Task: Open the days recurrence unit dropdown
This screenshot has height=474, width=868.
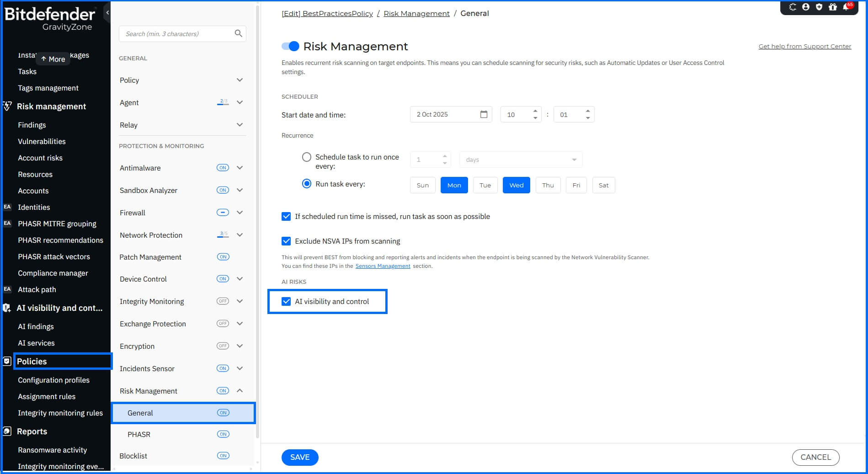Action: pyautogui.click(x=521, y=160)
